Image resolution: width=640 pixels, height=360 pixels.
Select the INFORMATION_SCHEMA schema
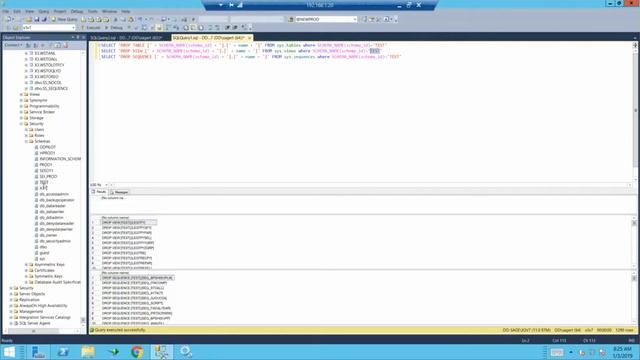click(60, 159)
